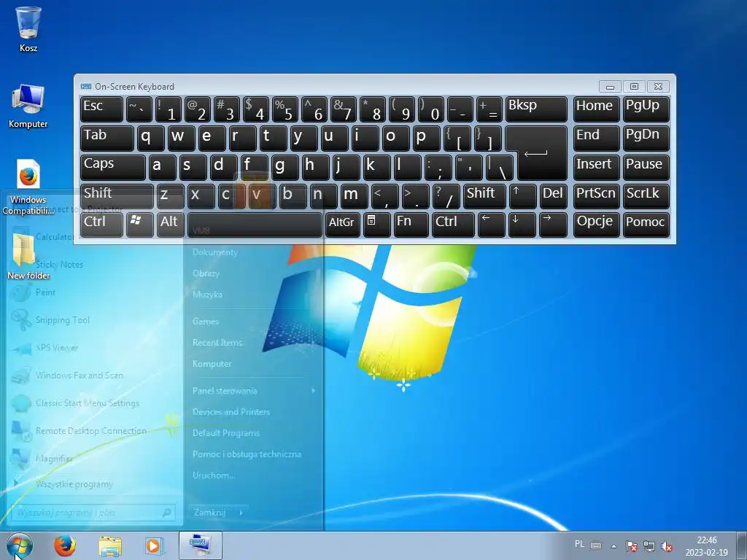Launch Firefox from the taskbar
The width and height of the screenshot is (747, 560).
[65, 545]
